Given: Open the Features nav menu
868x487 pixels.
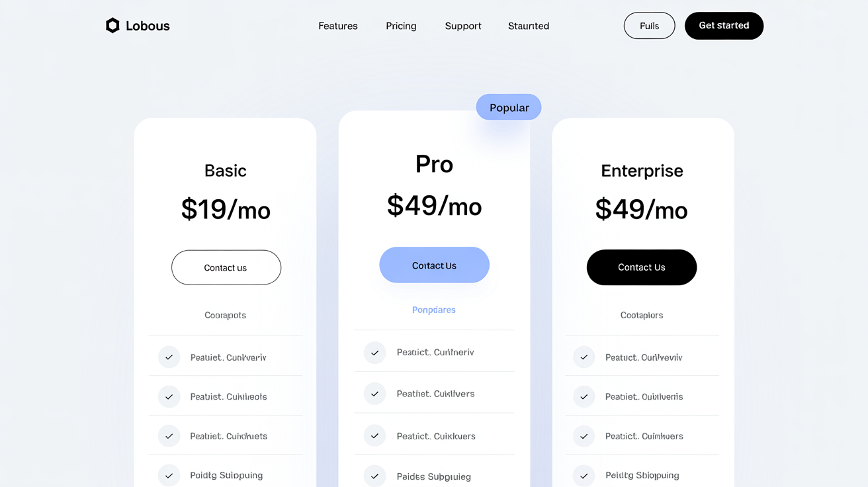Looking at the screenshot, I should (337, 26).
